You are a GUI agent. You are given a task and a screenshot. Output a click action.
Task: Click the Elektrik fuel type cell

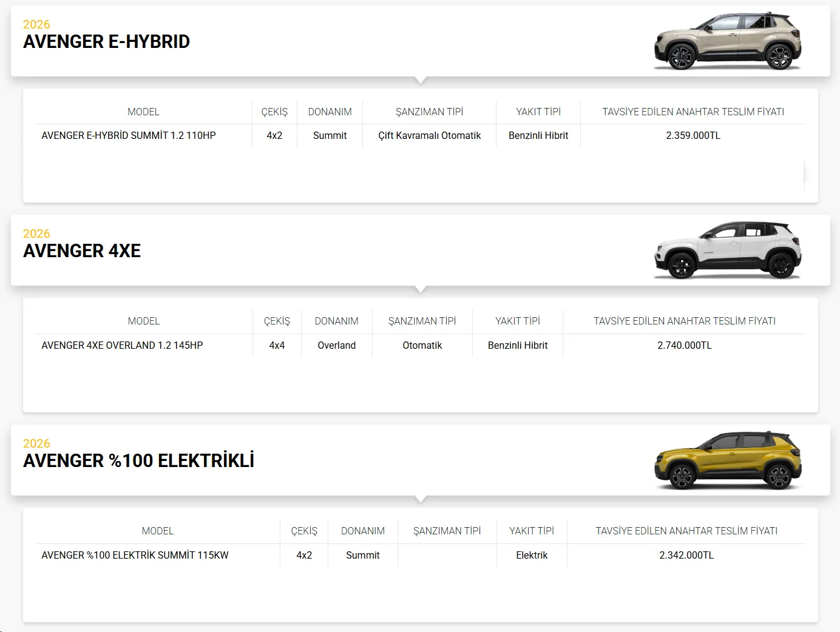(x=532, y=555)
